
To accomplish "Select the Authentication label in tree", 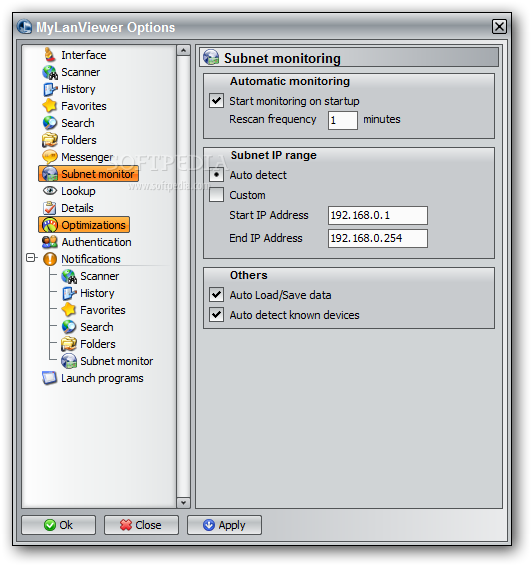I will pos(96,242).
